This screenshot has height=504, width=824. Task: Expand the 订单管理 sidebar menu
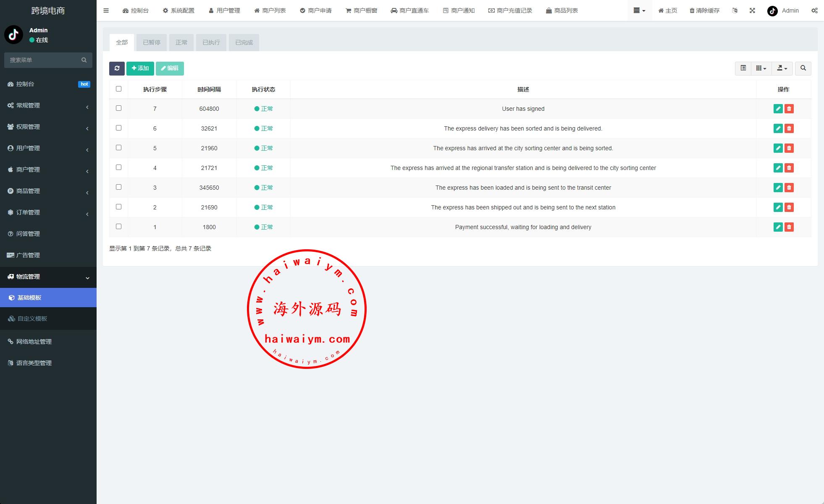pyautogui.click(x=48, y=212)
